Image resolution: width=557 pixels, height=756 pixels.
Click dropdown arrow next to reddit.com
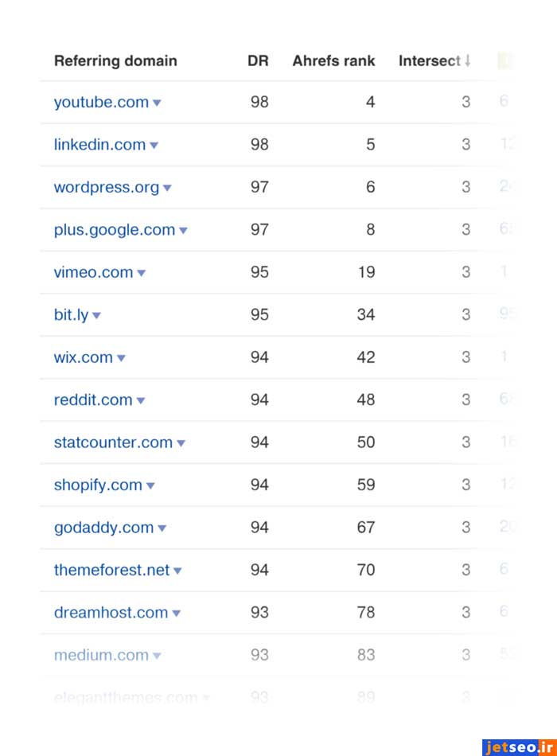tap(141, 401)
